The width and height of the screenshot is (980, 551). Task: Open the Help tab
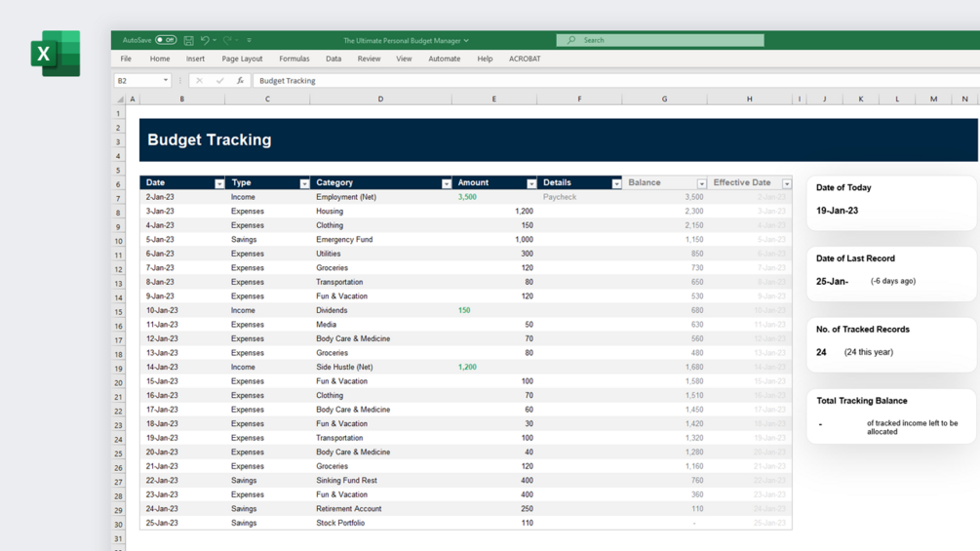click(485, 59)
